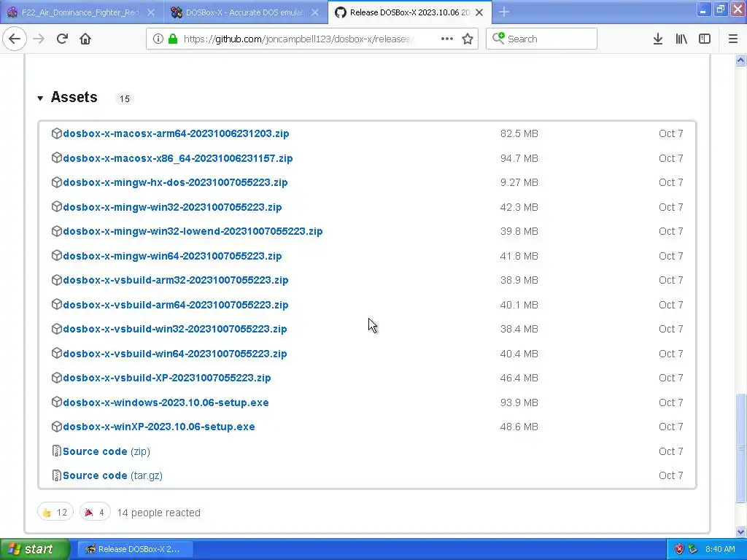The image size is (747, 560).
Task: Download dosbox-x-mingw-win64 zip
Action: pos(172,256)
